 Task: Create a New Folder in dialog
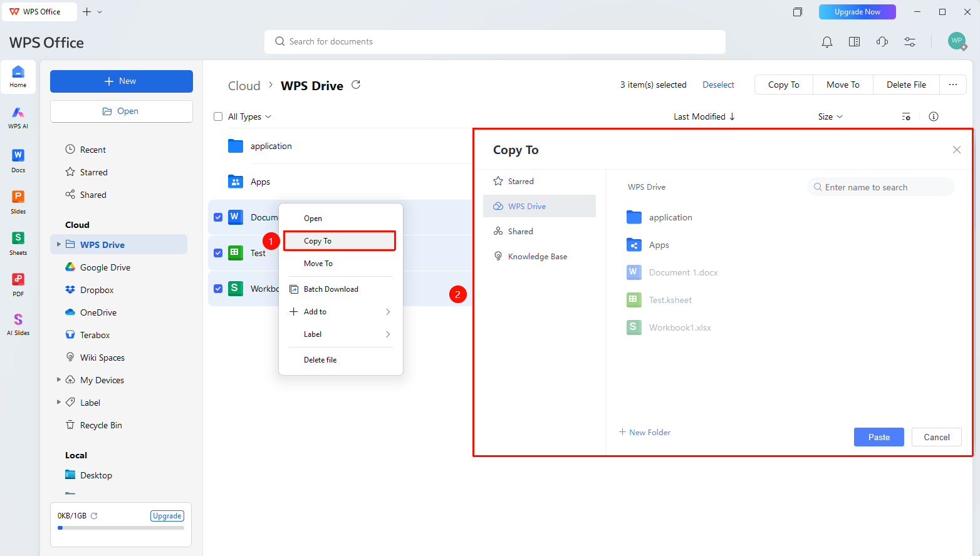[645, 432]
